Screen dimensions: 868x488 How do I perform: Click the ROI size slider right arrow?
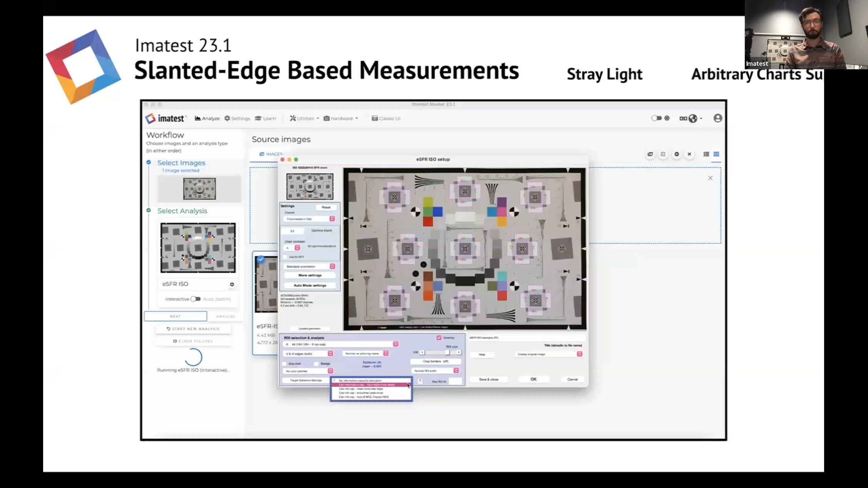click(459, 353)
